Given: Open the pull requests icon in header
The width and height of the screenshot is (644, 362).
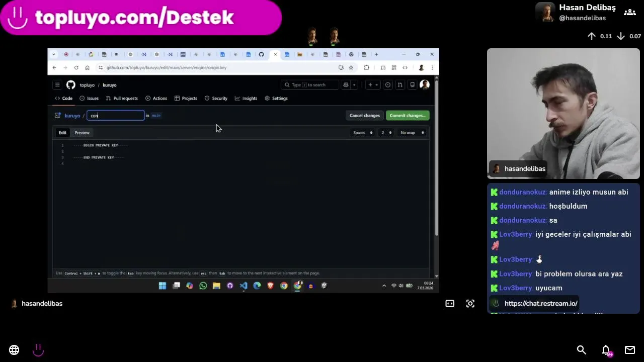Looking at the screenshot, I should pos(400,85).
